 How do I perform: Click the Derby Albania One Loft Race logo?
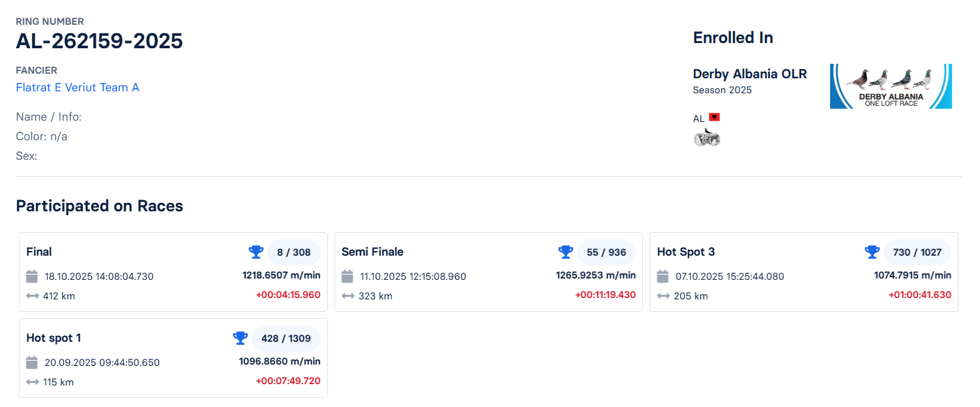[891, 85]
